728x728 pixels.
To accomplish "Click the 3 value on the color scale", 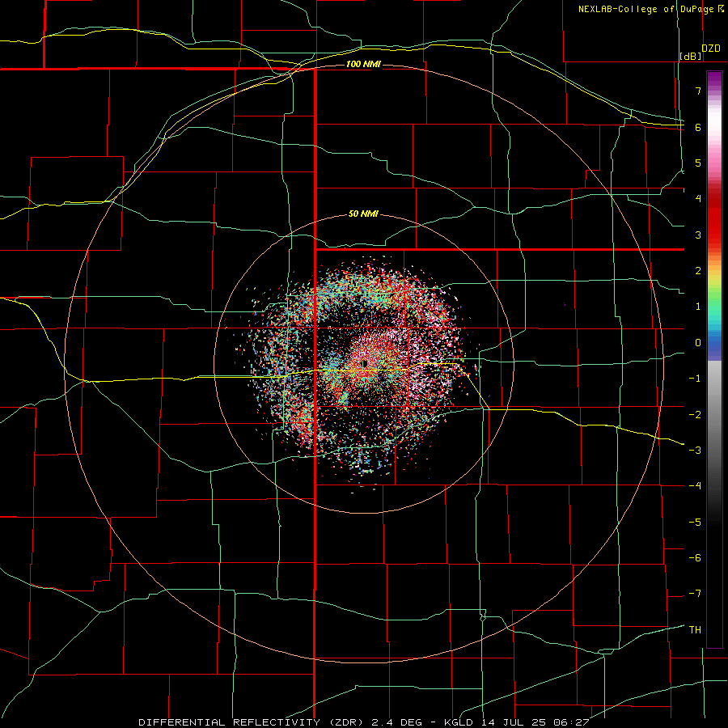I will coord(698,235).
